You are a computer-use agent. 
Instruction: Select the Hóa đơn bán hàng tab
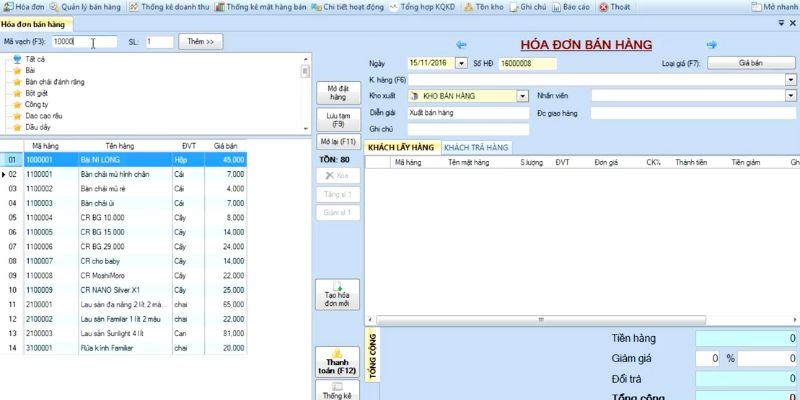34,24
